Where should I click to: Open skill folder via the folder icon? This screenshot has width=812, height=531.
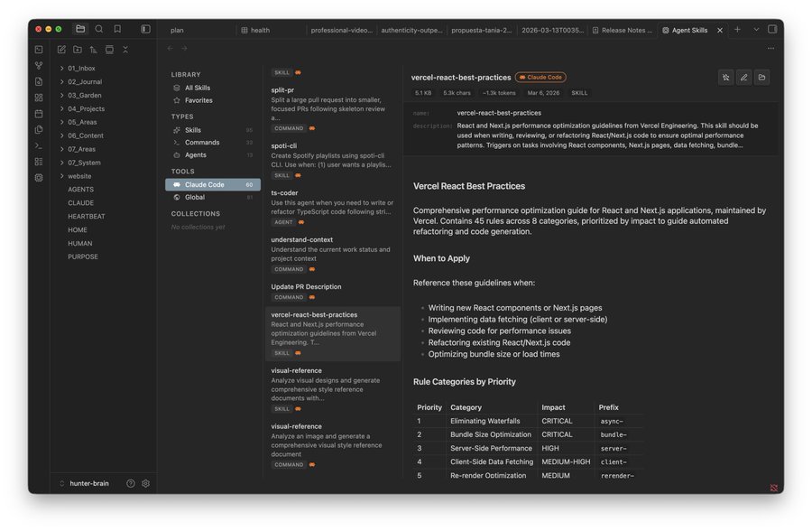point(761,78)
